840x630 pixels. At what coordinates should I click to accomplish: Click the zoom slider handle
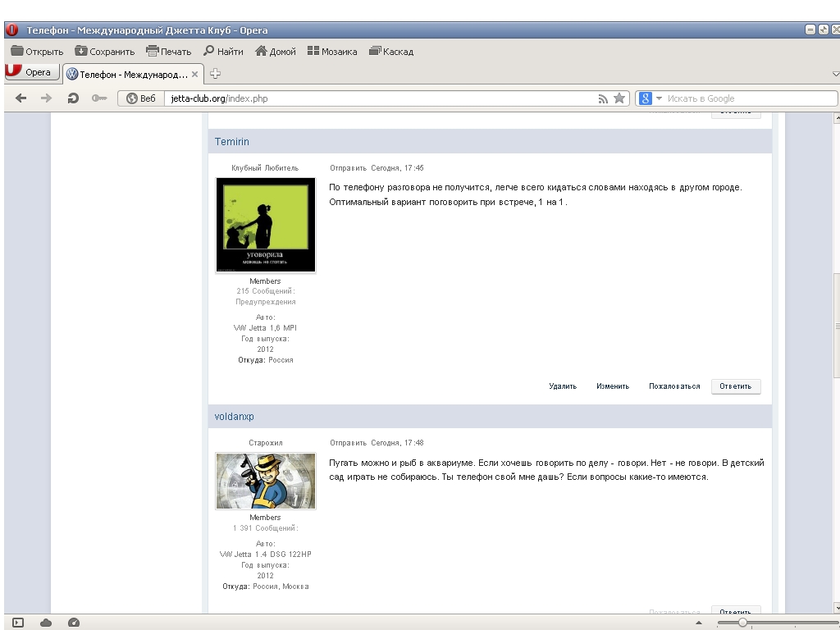pyautogui.click(x=742, y=623)
